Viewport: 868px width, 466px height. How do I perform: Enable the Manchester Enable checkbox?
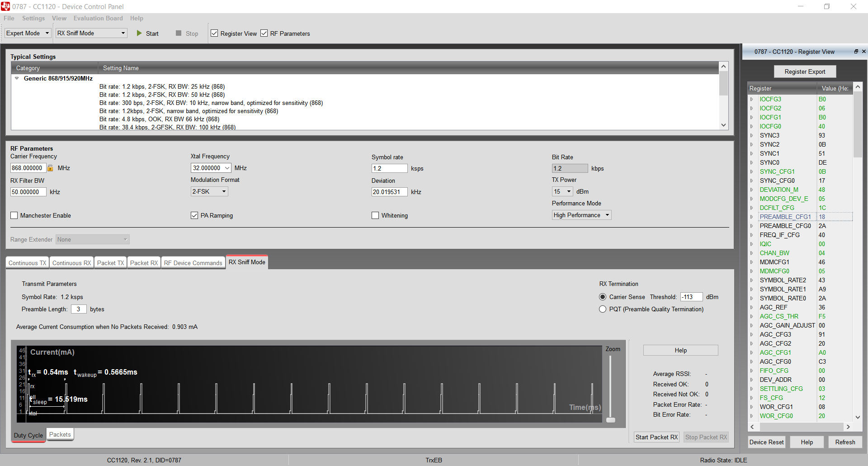coord(14,215)
